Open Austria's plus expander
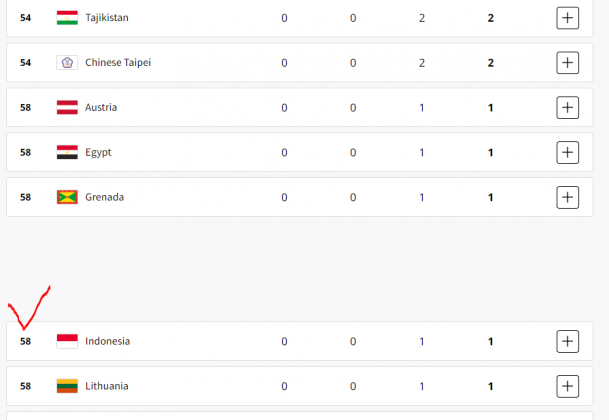The image size is (609, 420). [567, 107]
